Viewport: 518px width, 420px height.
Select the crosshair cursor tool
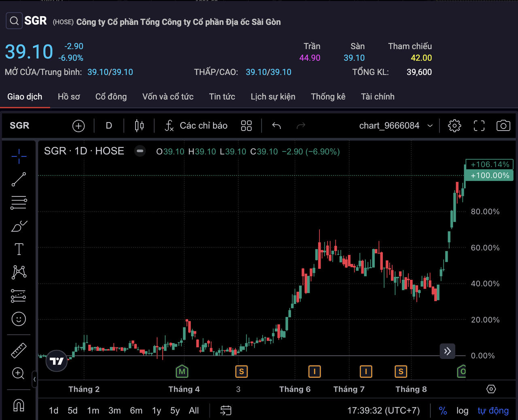pyautogui.click(x=19, y=156)
